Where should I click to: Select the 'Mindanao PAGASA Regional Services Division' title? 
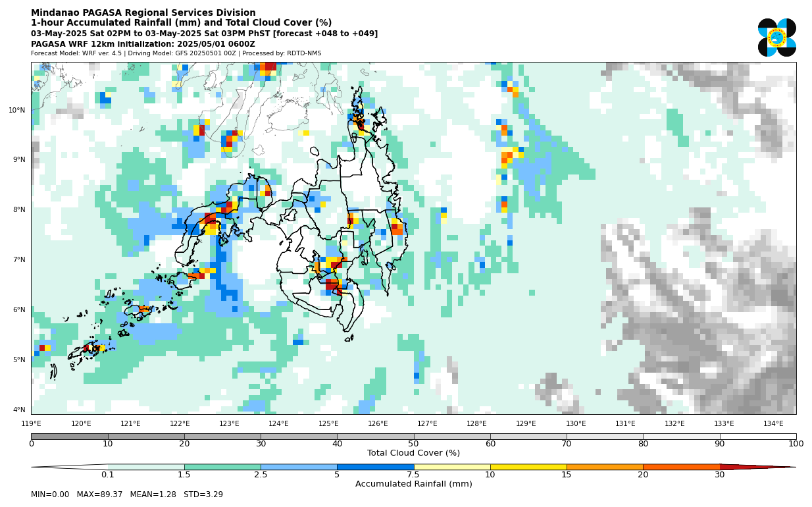[143, 13]
